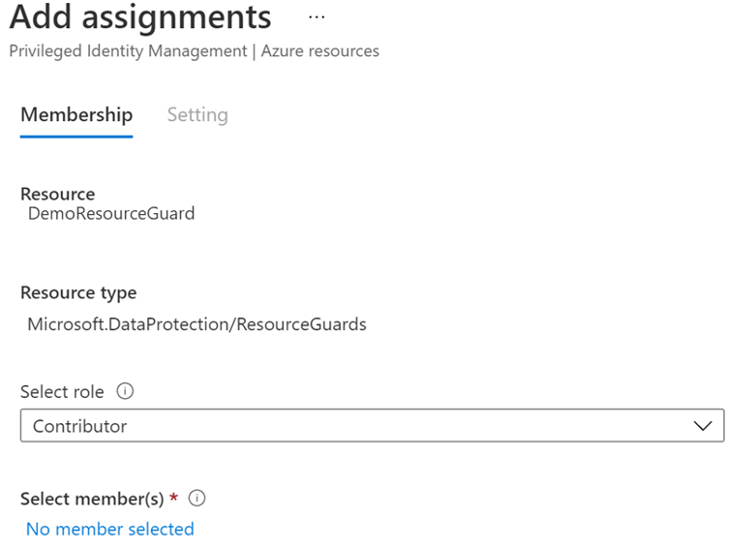Click the Resource type field label
This screenshot has width=756, height=548.
[x=78, y=292]
